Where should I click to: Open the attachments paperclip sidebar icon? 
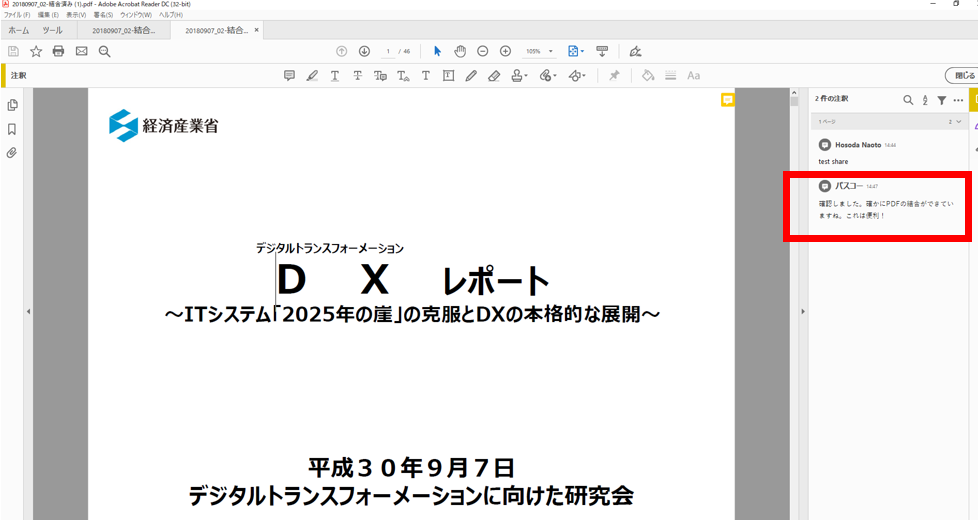tap(12, 153)
